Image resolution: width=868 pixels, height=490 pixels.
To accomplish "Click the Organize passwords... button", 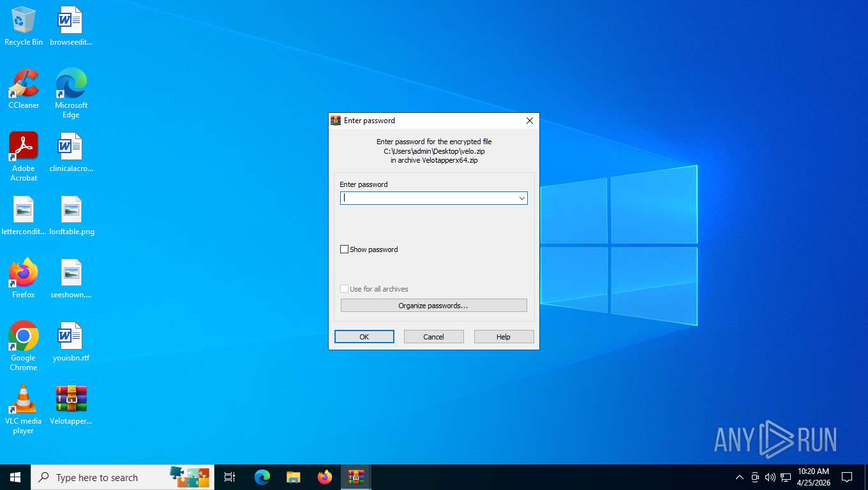I will pyautogui.click(x=433, y=306).
